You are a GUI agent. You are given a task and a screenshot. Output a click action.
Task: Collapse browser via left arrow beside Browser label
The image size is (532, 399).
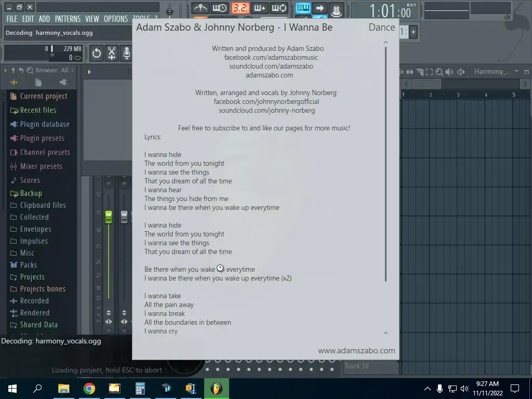[x=5, y=70]
